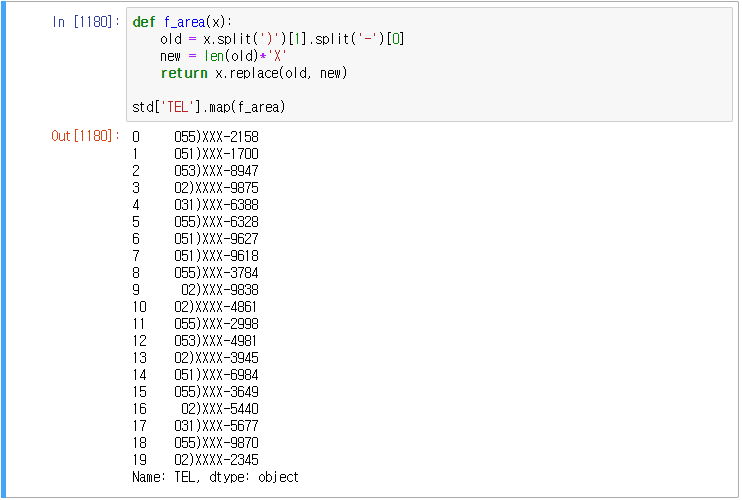Click the line starting with 'old = x.split'

[282, 39]
